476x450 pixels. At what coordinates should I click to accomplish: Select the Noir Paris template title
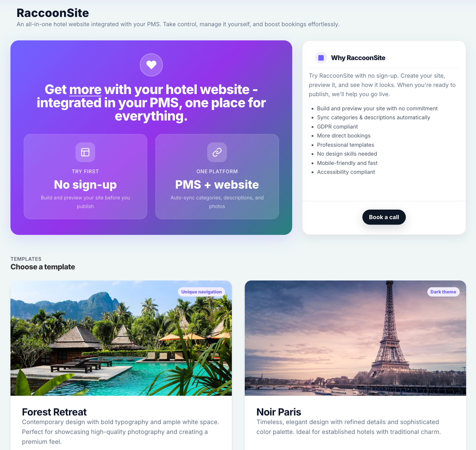tap(279, 412)
